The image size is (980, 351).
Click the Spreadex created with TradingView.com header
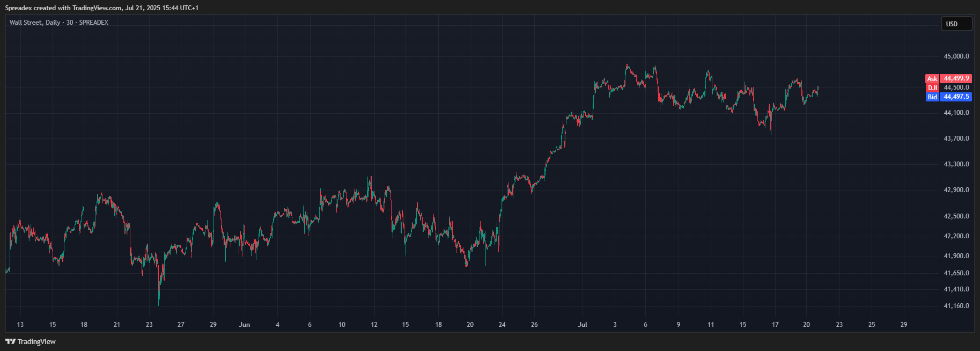[101, 8]
